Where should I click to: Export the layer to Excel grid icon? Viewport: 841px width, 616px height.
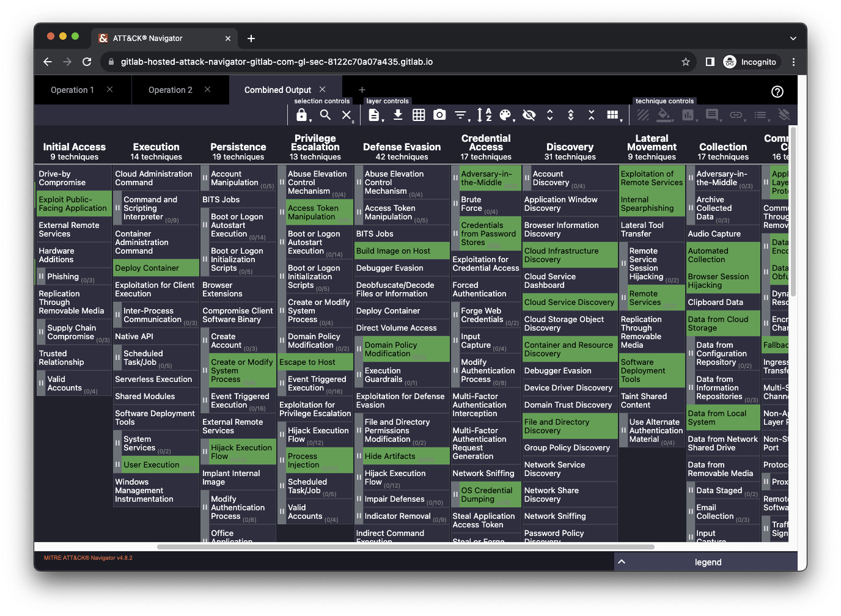click(x=419, y=115)
